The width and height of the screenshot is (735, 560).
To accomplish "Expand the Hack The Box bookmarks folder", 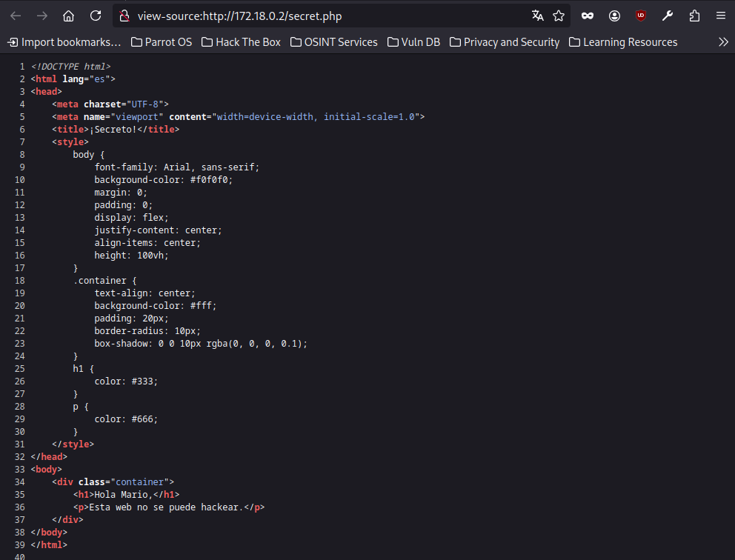I will click(241, 42).
